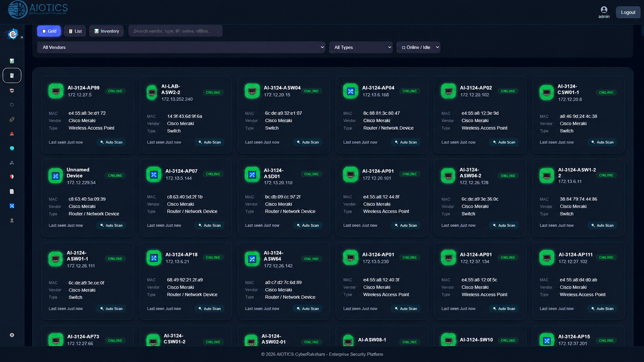Run Auto Scan on AI-3124-ASW04
The width and height of the screenshot is (644, 362).
click(308, 142)
